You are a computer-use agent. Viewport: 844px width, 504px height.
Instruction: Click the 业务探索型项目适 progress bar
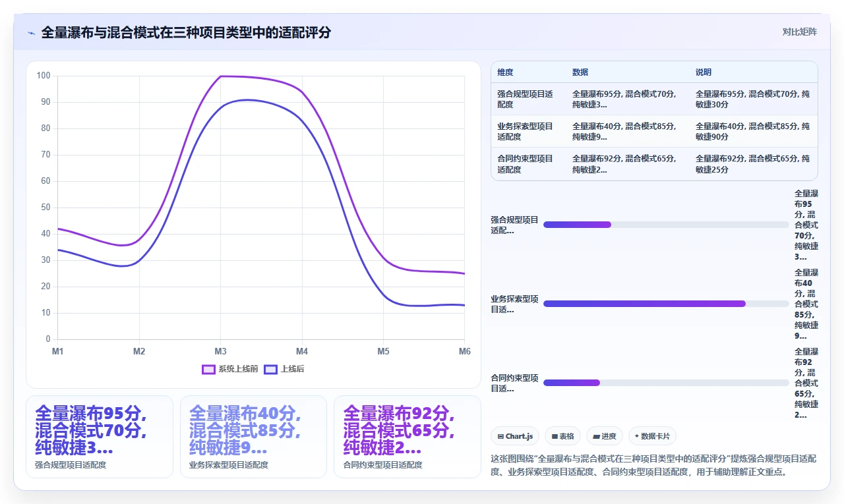click(x=666, y=304)
